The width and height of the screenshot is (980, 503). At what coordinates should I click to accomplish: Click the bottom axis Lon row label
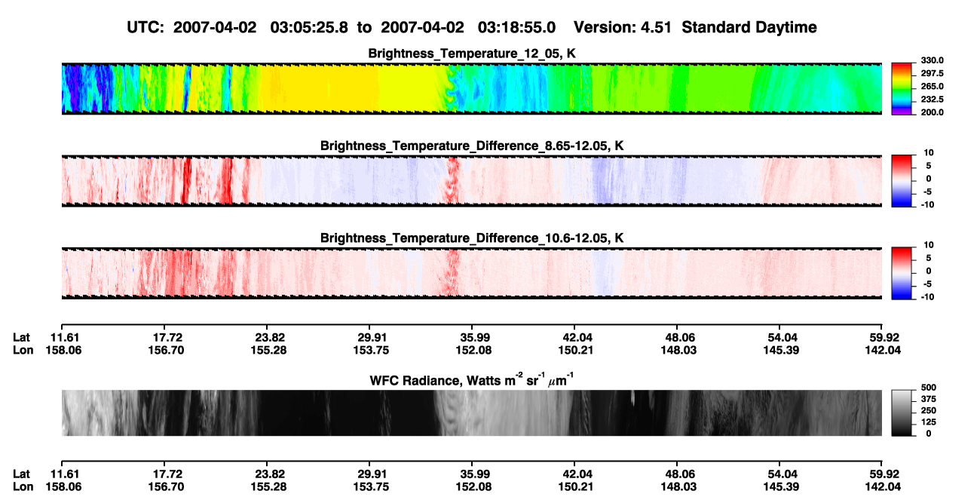point(23,487)
